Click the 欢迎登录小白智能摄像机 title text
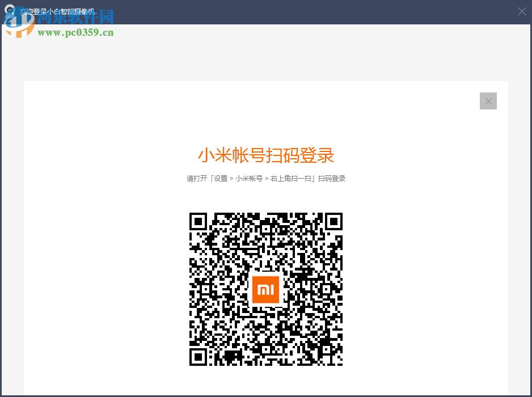The image size is (532, 397). click(x=57, y=11)
